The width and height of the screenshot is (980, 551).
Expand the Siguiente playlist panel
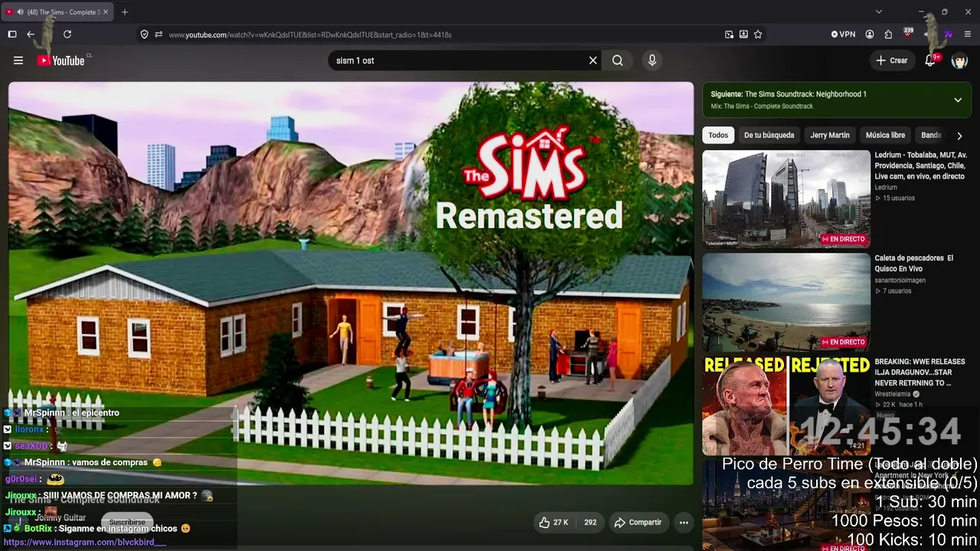(x=958, y=99)
